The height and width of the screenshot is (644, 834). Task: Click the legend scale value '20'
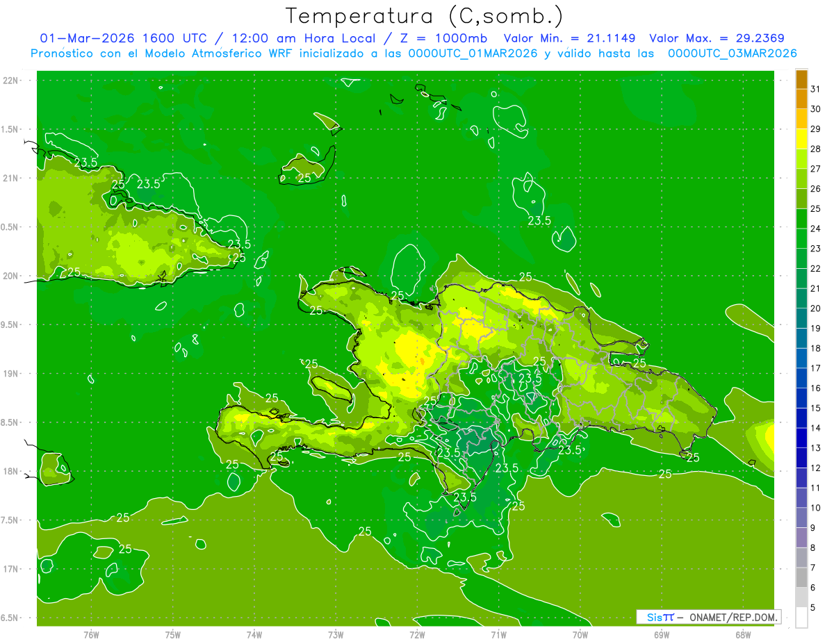coord(816,308)
